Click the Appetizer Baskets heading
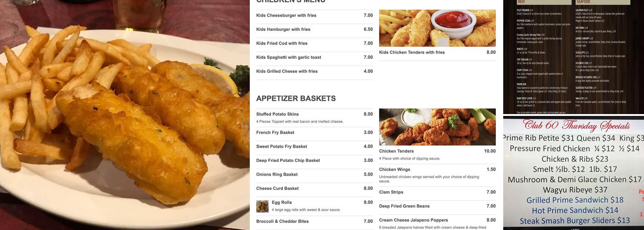Viewport: 644px width, 230px height. click(296, 98)
